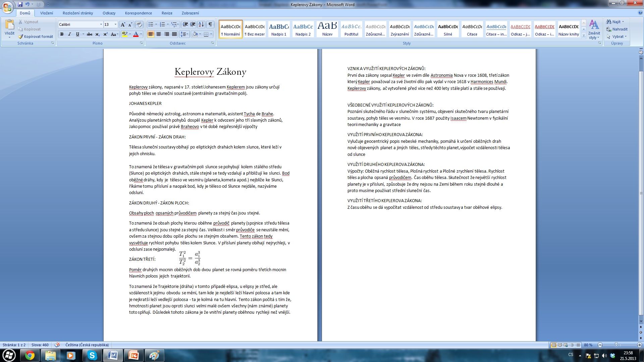Apply the Nadpis 1 style
Viewport: 644px width, 362px height.
pyautogui.click(x=279, y=29)
